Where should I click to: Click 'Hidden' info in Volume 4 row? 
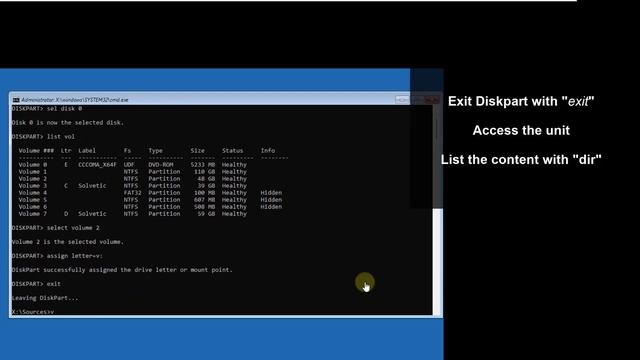click(271, 193)
